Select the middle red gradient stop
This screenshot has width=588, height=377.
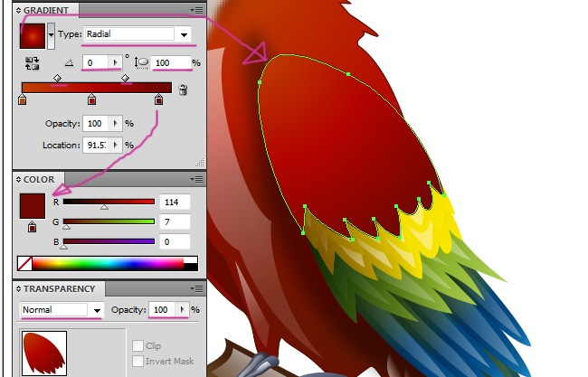[92, 100]
